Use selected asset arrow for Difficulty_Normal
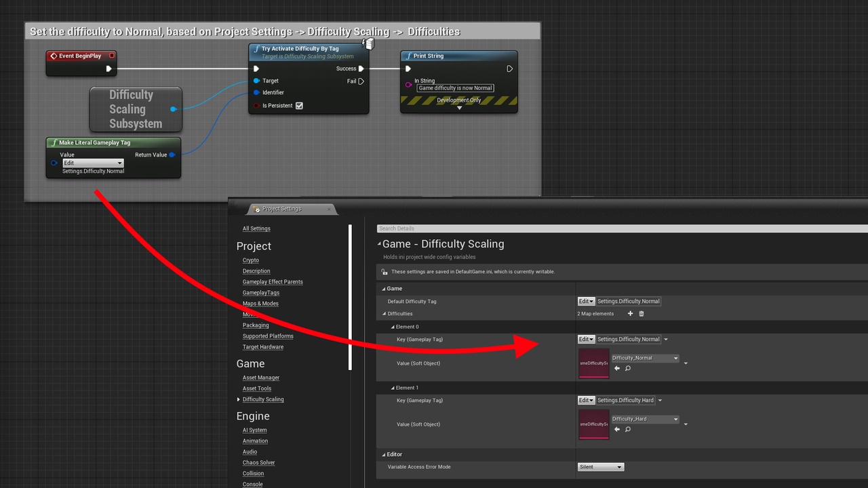The height and width of the screenshot is (488, 868). pos(616,369)
